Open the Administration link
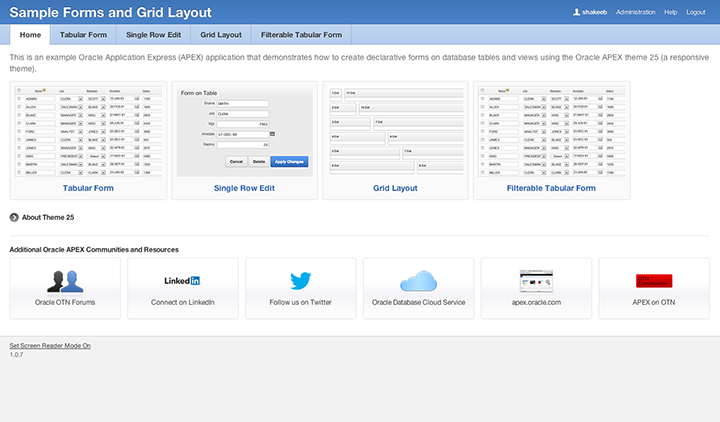Viewport: 720px width, 422px height. pos(636,12)
